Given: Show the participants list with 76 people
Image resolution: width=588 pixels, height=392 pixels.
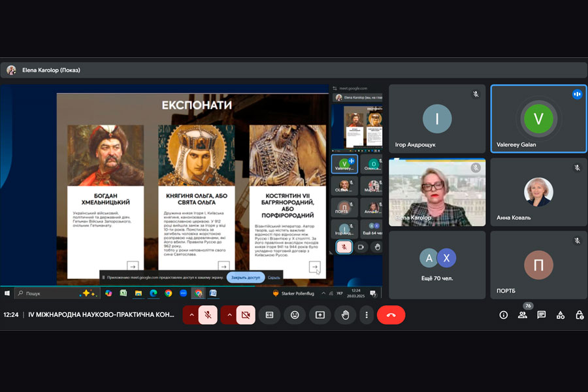Looking at the screenshot, I should 523,315.
